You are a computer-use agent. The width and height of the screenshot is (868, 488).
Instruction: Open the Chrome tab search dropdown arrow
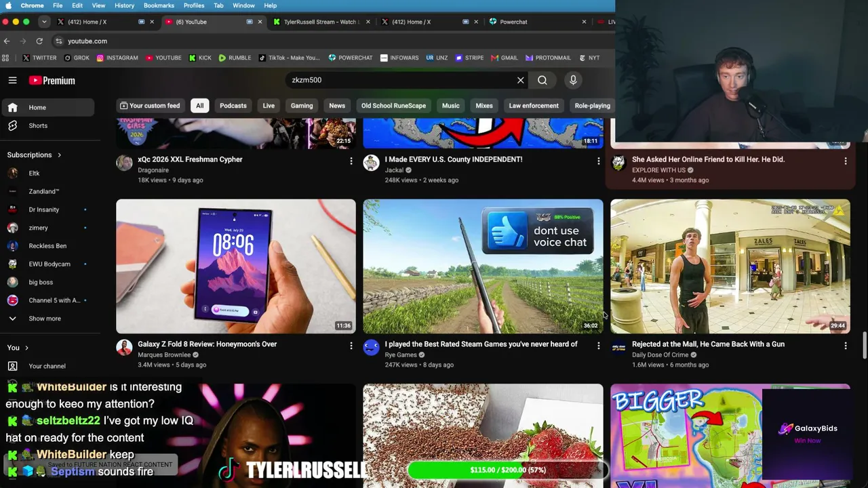point(44,22)
